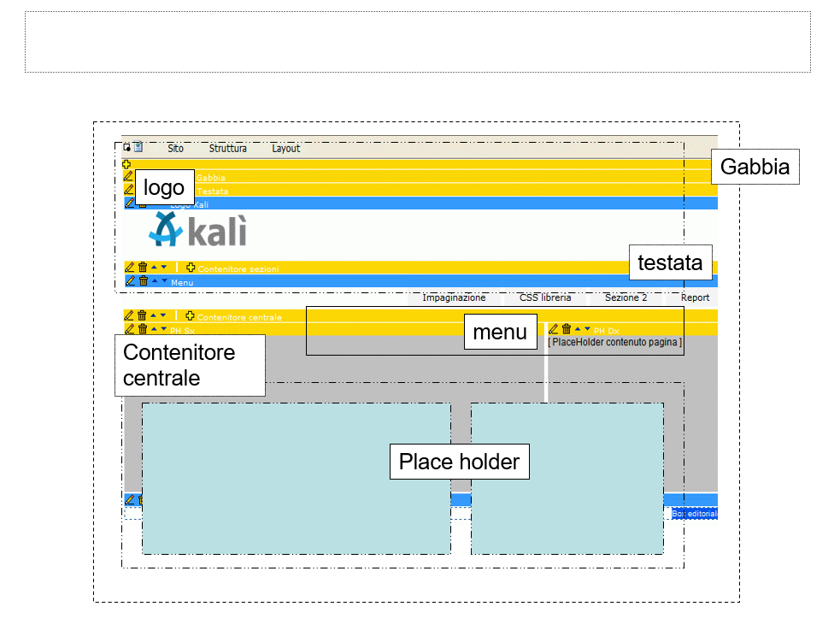The height and width of the screenshot is (636, 840).
Task: Open the Layout menu
Action: coord(285,149)
